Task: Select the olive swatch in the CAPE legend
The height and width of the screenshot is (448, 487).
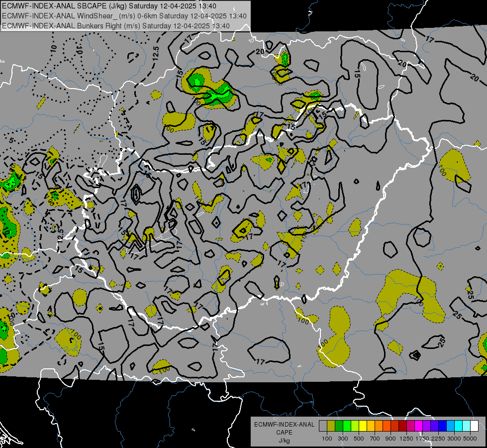Action: point(331,426)
